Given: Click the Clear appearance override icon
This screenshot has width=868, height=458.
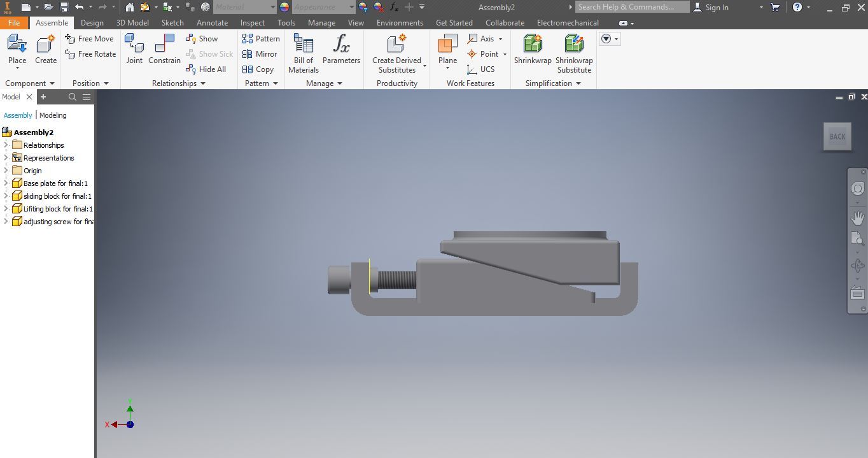Looking at the screenshot, I should click(379, 7).
